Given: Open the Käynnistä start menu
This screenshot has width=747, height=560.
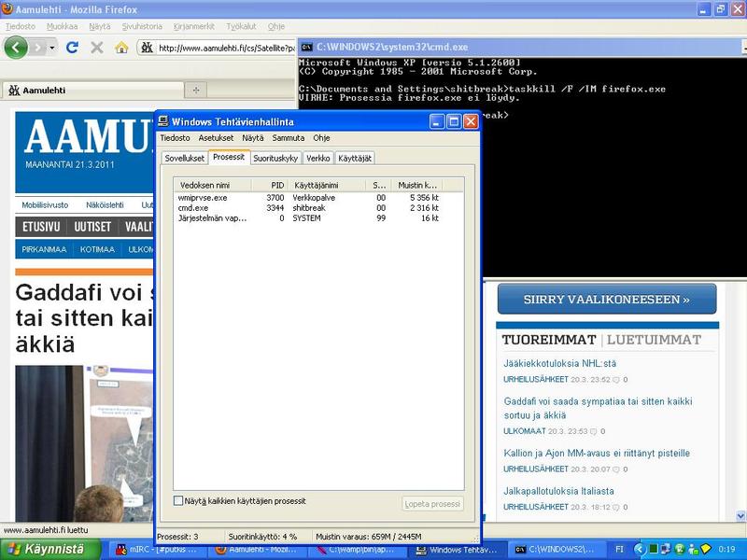Looking at the screenshot, I should pos(50,549).
